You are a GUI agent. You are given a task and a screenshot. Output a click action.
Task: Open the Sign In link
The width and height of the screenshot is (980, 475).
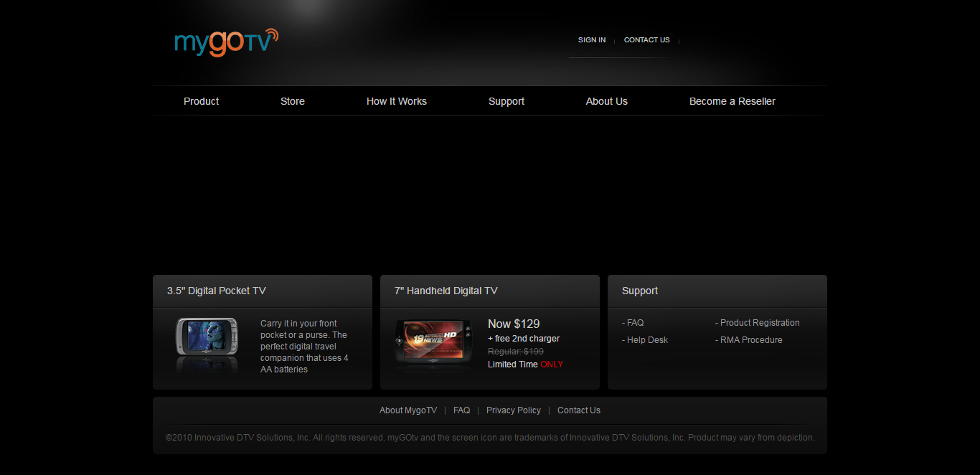[x=591, y=40]
